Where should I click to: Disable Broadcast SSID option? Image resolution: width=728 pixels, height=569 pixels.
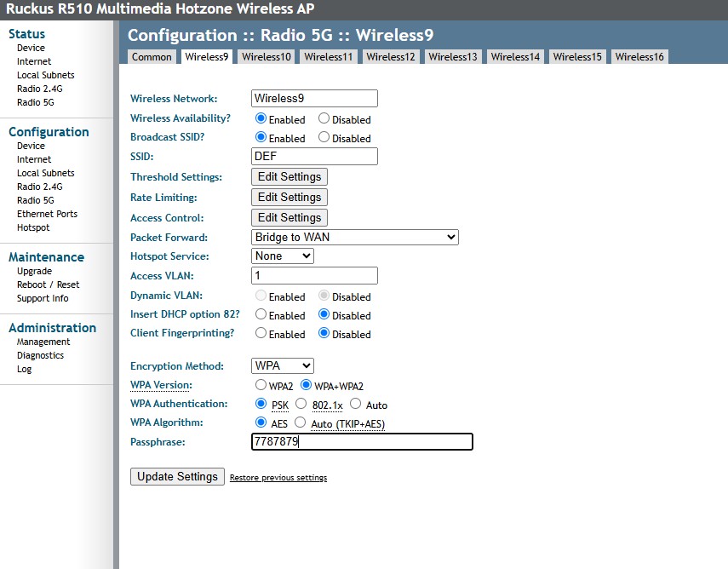tap(324, 137)
